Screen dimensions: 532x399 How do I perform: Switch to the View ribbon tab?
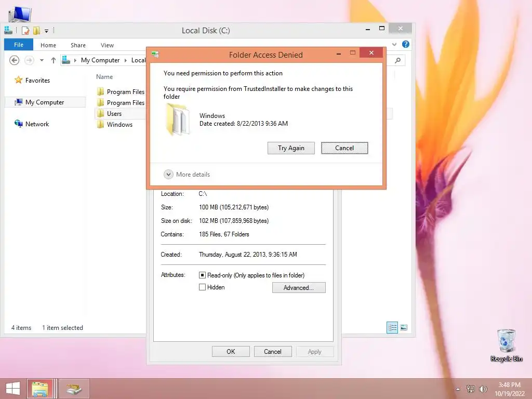click(107, 45)
